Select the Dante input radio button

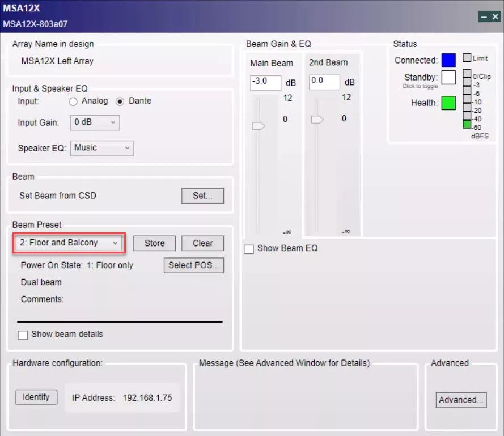(x=120, y=101)
